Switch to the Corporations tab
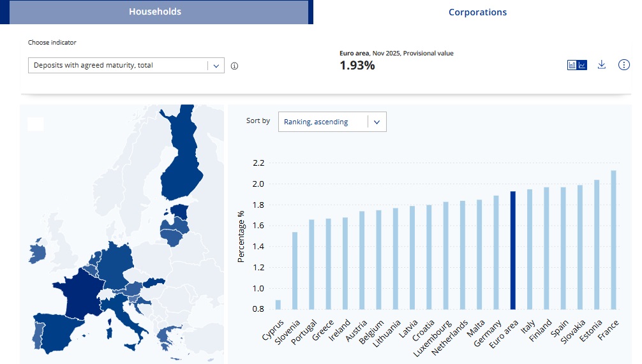The width and height of the screenshot is (642, 364). pos(477,12)
